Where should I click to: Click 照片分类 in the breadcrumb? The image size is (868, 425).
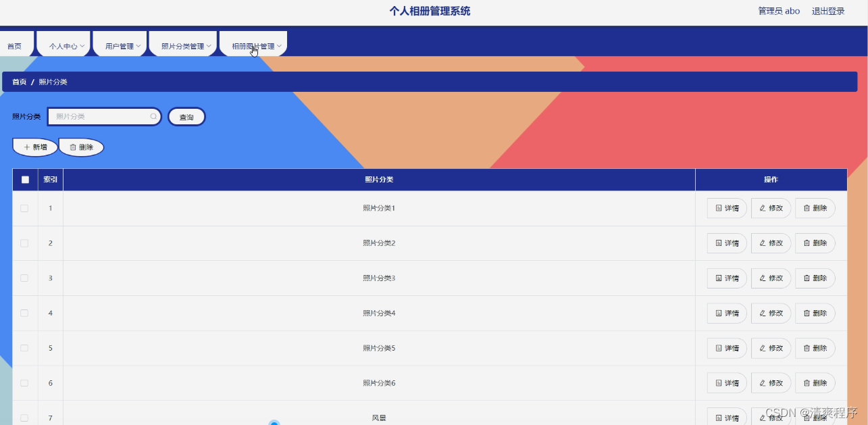[x=53, y=82]
